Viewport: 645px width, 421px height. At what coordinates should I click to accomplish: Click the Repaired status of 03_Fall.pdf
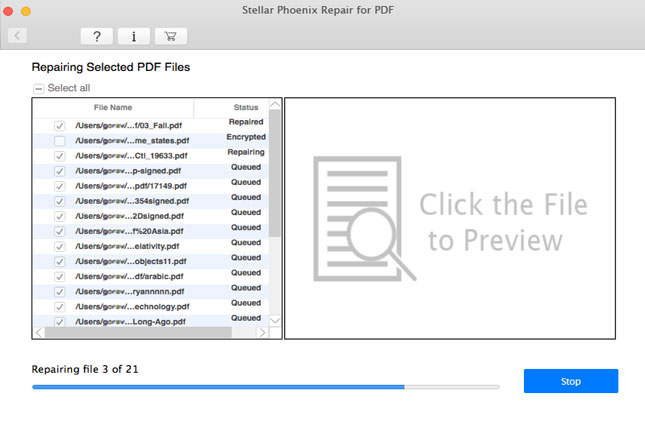(x=246, y=122)
